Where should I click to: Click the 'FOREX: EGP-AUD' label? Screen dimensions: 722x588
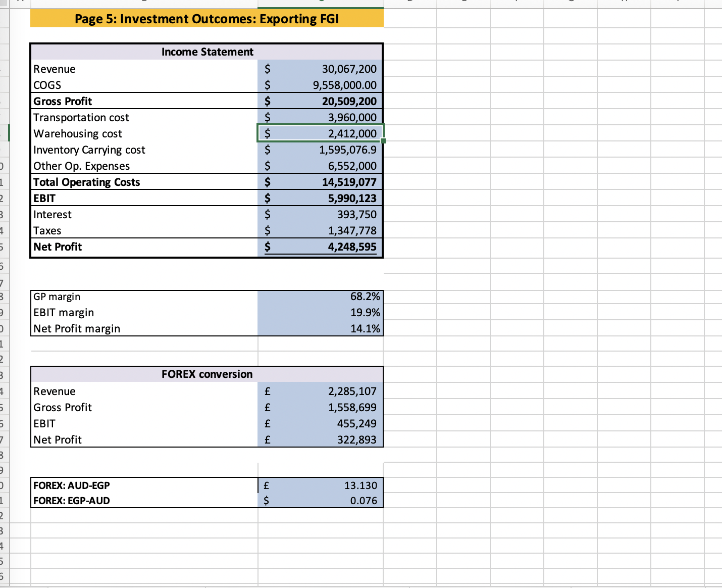[x=72, y=501]
